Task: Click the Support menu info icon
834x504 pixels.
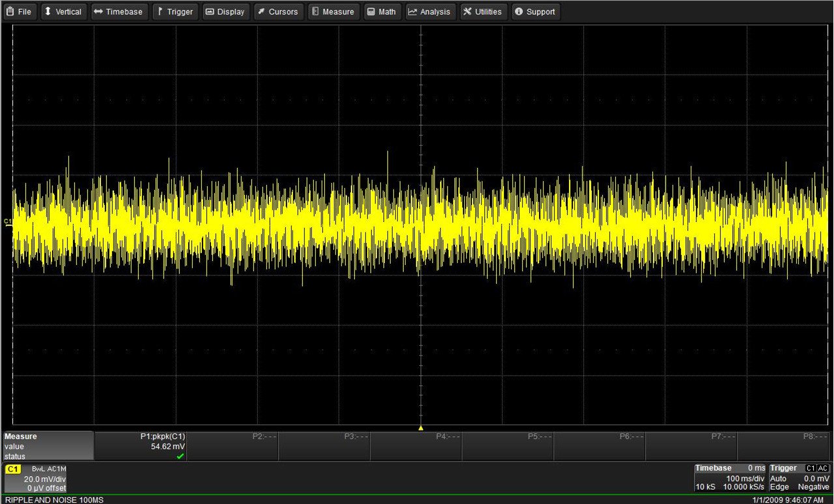Action: click(518, 12)
